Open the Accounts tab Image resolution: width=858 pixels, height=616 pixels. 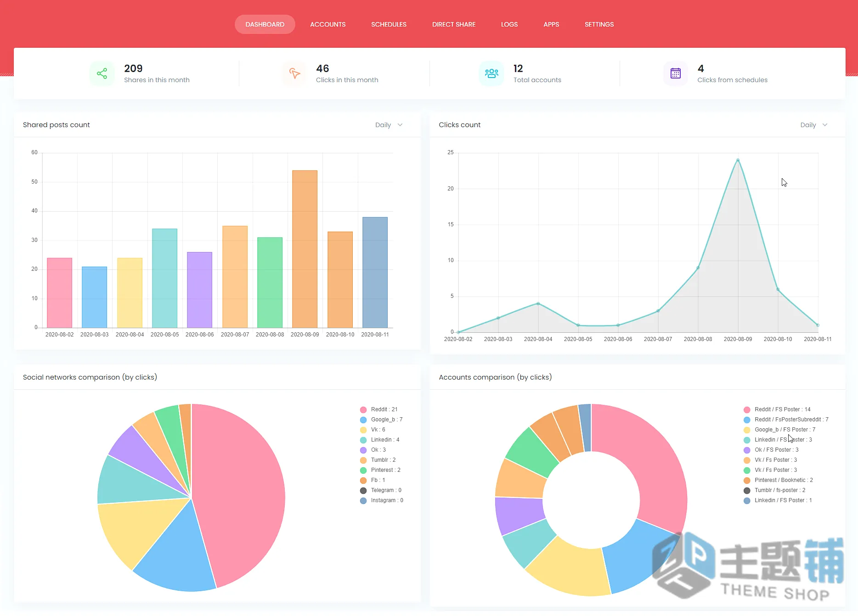pos(327,24)
